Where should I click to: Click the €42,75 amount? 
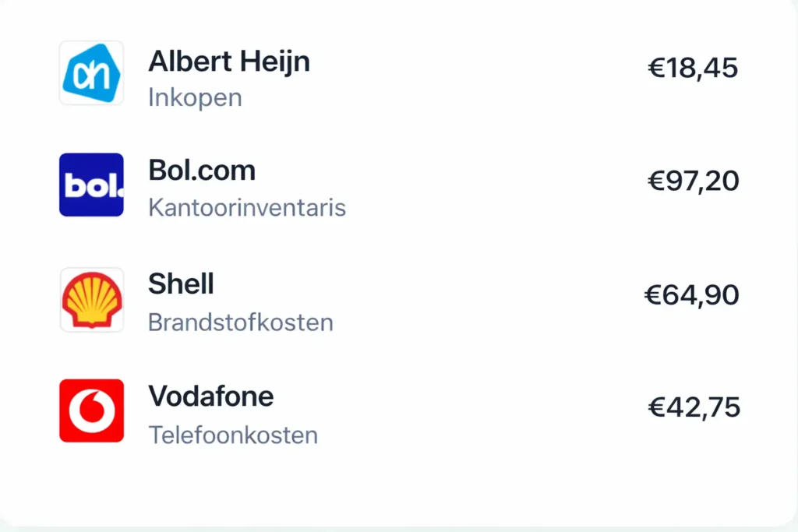694,407
